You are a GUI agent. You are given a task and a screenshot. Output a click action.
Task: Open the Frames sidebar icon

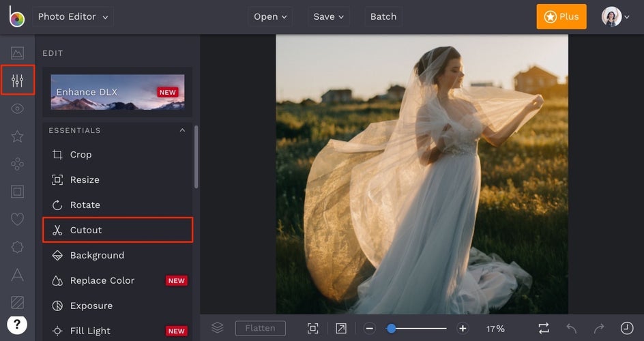[x=17, y=192]
